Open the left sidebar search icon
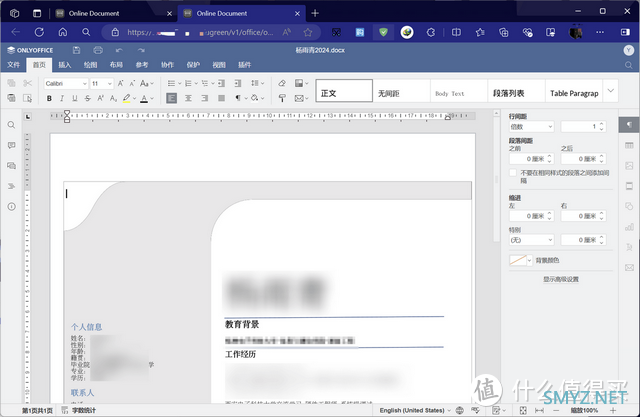Screen dimensions: 640x417 pyautogui.click(x=11, y=125)
